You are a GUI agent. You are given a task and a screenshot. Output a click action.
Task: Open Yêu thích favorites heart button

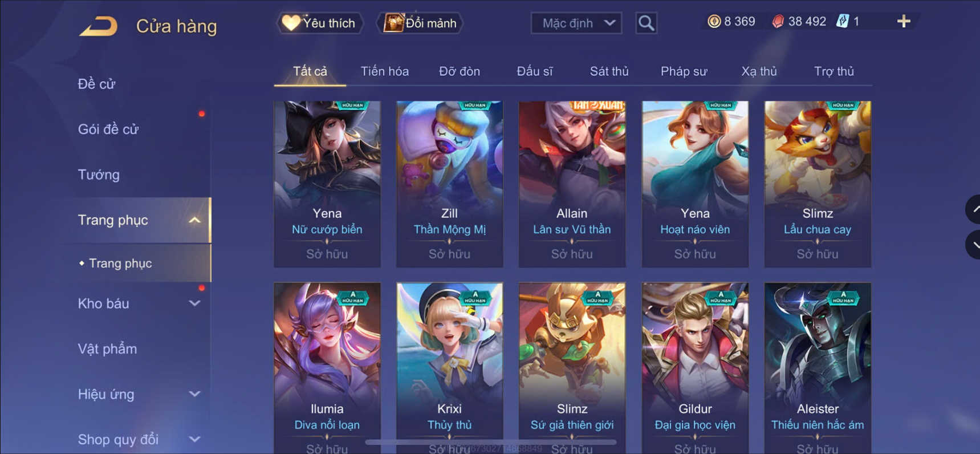(x=320, y=23)
